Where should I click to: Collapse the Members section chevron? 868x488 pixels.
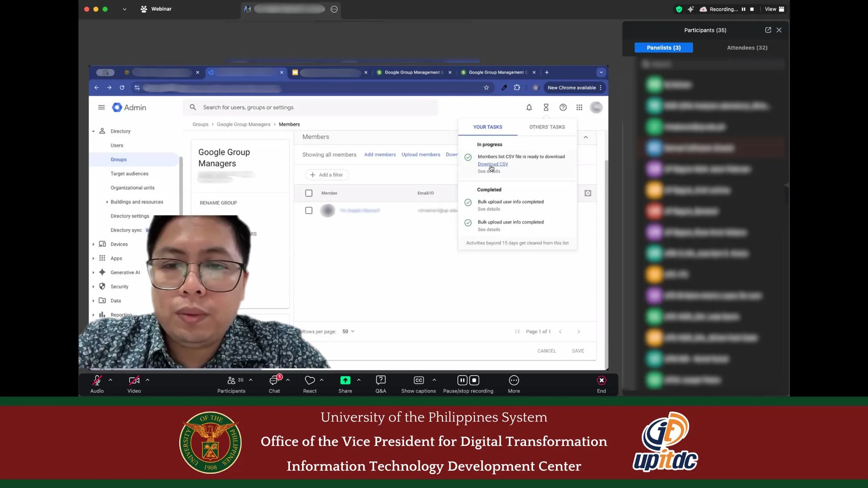tap(585, 137)
